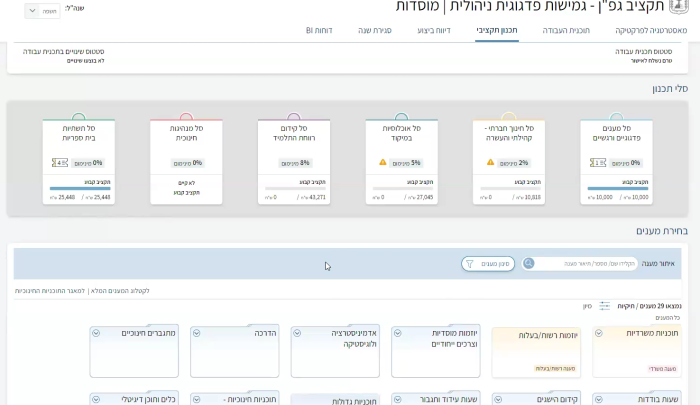Select the סל אוכלוסיות במיקוד basket card

pos(401,162)
